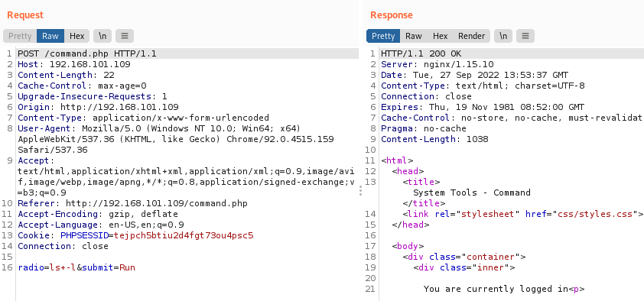Open the Request panel hamburger options menu
This screenshot has width=644, height=301.
pyautogui.click(x=125, y=36)
